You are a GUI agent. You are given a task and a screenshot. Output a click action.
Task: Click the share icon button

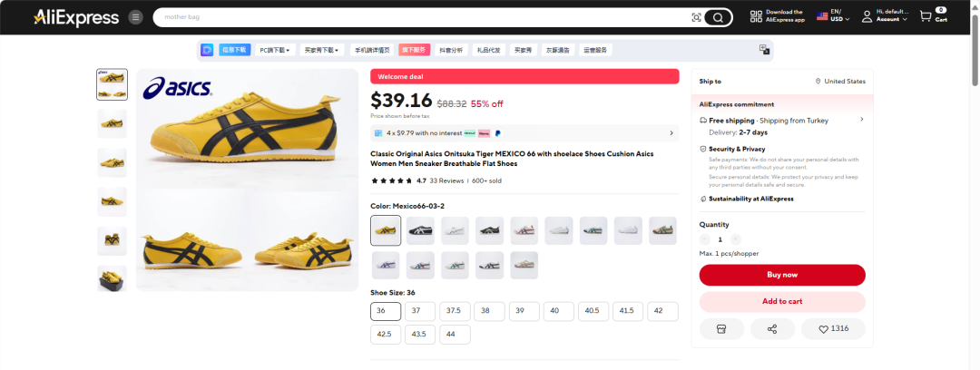[x=772, y=329]
